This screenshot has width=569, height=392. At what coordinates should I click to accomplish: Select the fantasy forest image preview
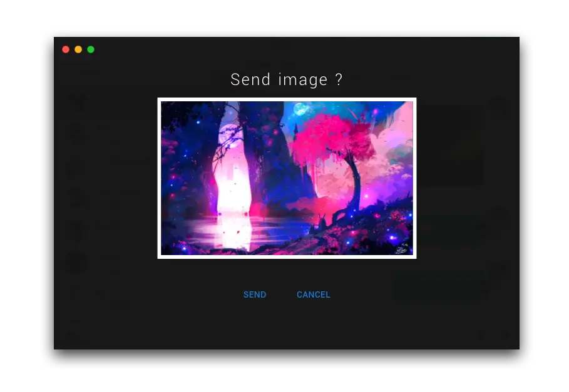click(287, 178)
